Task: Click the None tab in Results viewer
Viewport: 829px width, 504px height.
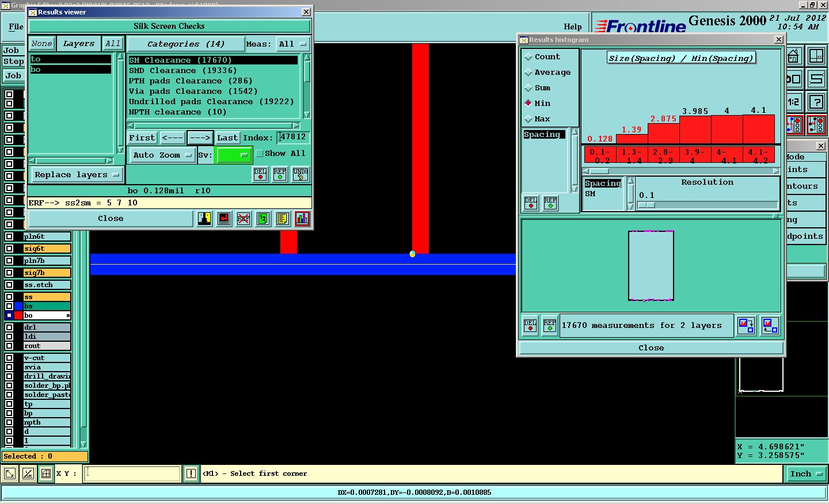Action: (42, 44)
